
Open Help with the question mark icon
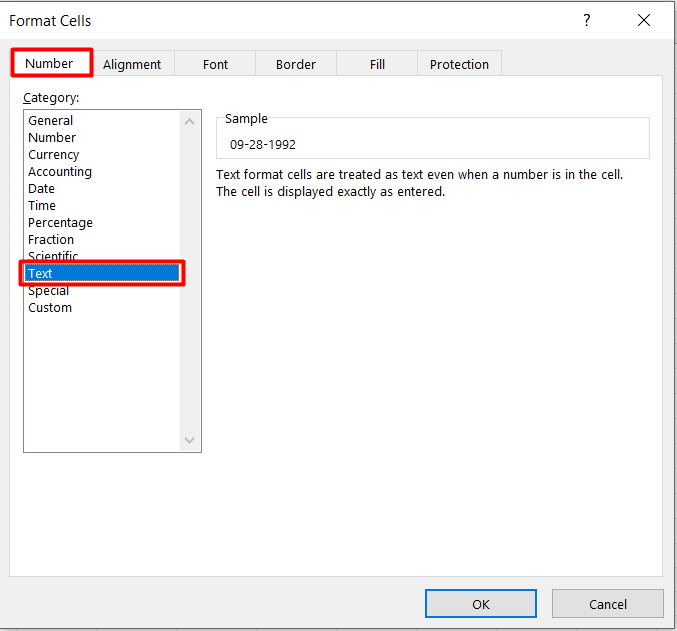(x=586, y=20)
